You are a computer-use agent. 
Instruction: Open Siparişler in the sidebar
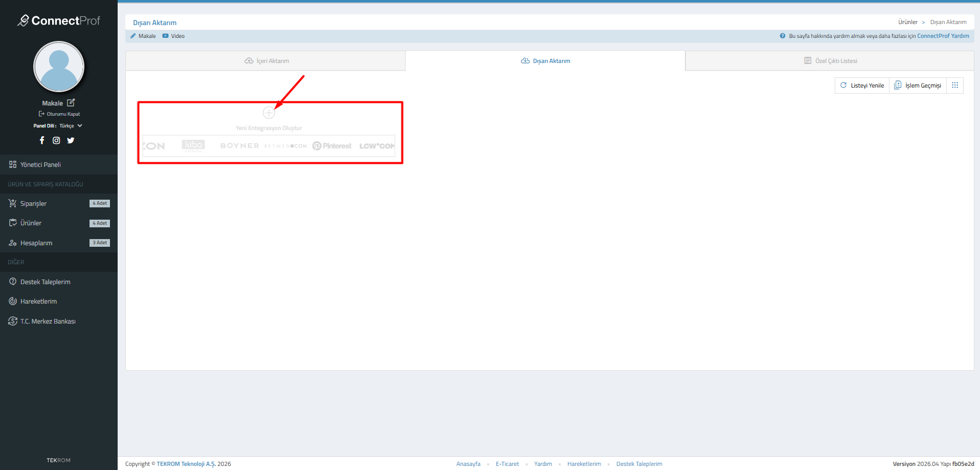click(x=33, y=204)
